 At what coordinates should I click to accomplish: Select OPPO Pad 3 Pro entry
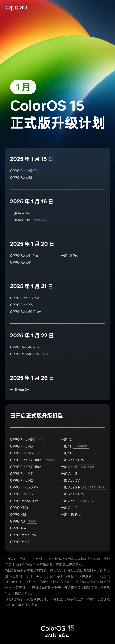point(23,535)
